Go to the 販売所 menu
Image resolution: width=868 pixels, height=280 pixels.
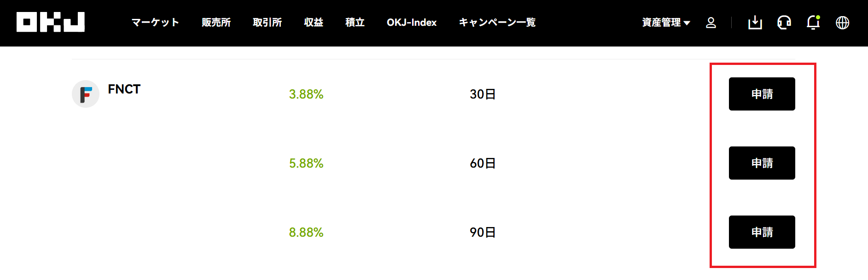[x=216, y=22]
